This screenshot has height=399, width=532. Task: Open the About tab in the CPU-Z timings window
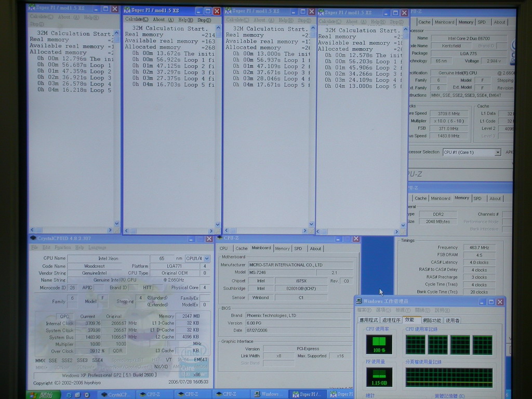(495, 198)
